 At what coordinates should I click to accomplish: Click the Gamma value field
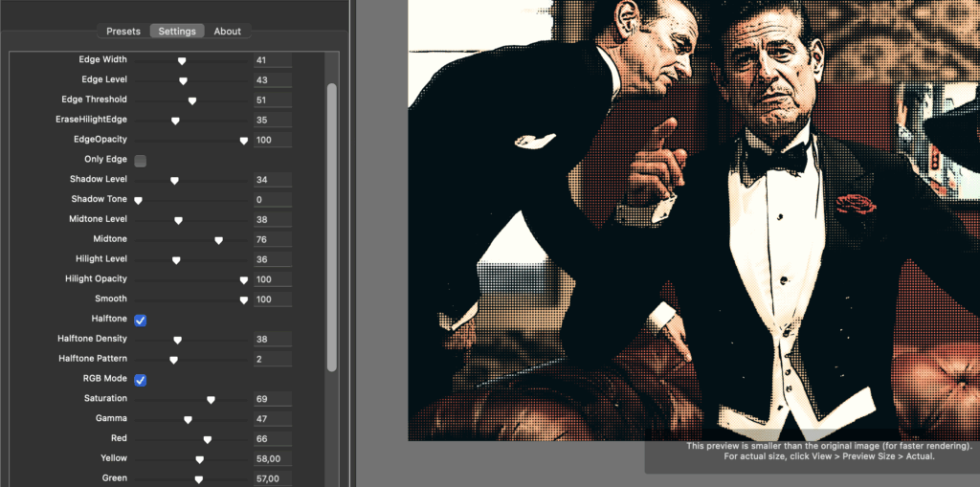click(273, 419)
